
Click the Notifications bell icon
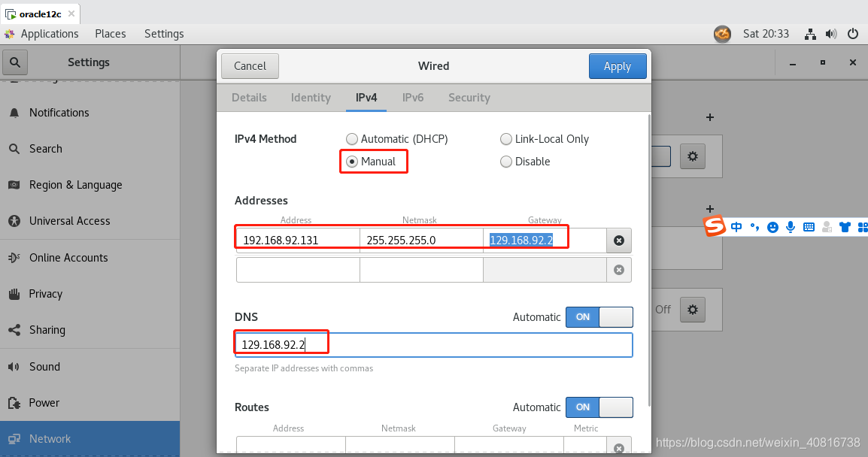14,113
